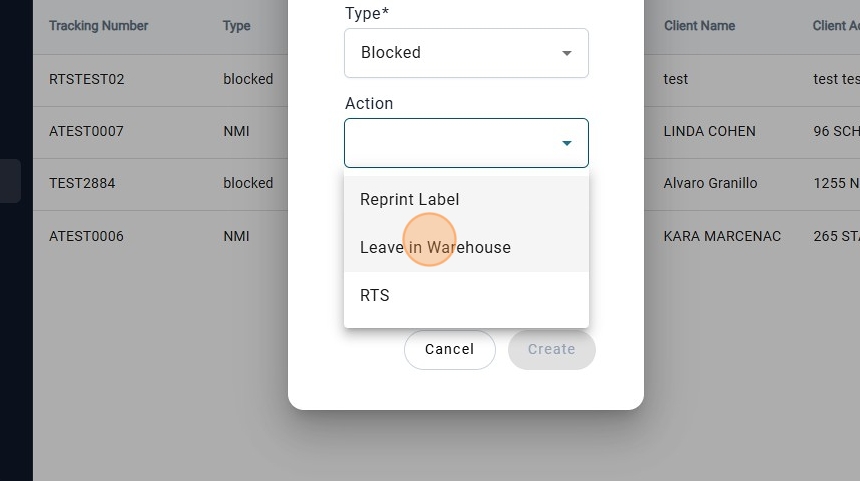This screenshot has width=860, height=481.
Task: Select the ATEST0007 tracking number row
Action: pyautogui.click(x=86, y=131)
